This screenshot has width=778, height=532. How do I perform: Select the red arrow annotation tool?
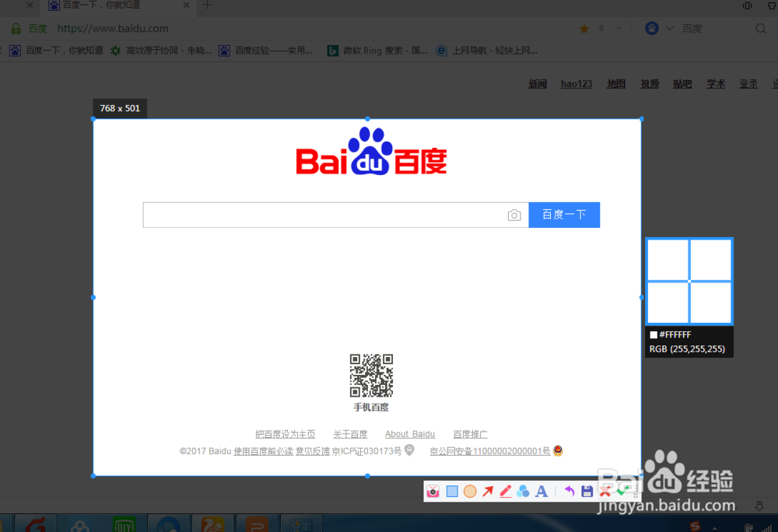click(488, 492)
